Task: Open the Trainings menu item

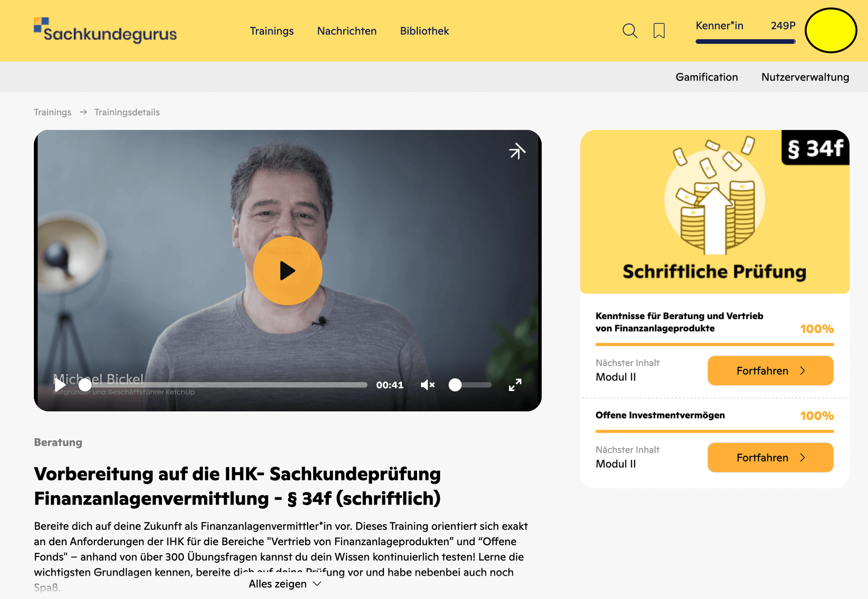Action: tap(272, 31)
